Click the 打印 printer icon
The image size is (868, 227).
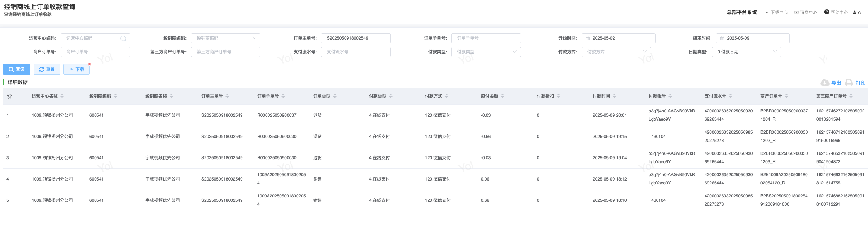(849, 83)
